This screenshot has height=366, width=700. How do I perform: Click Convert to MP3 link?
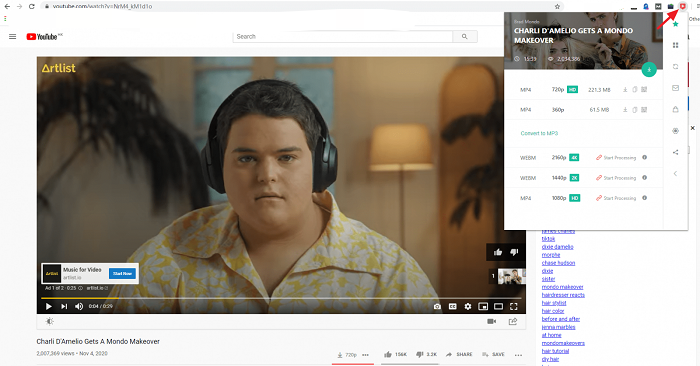click(539, 133)
